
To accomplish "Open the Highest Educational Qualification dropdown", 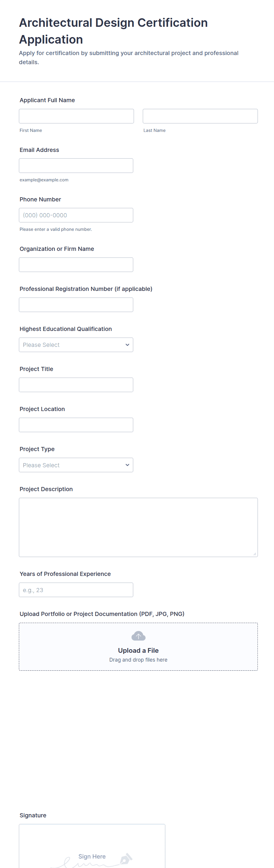I will click(76, 345).
